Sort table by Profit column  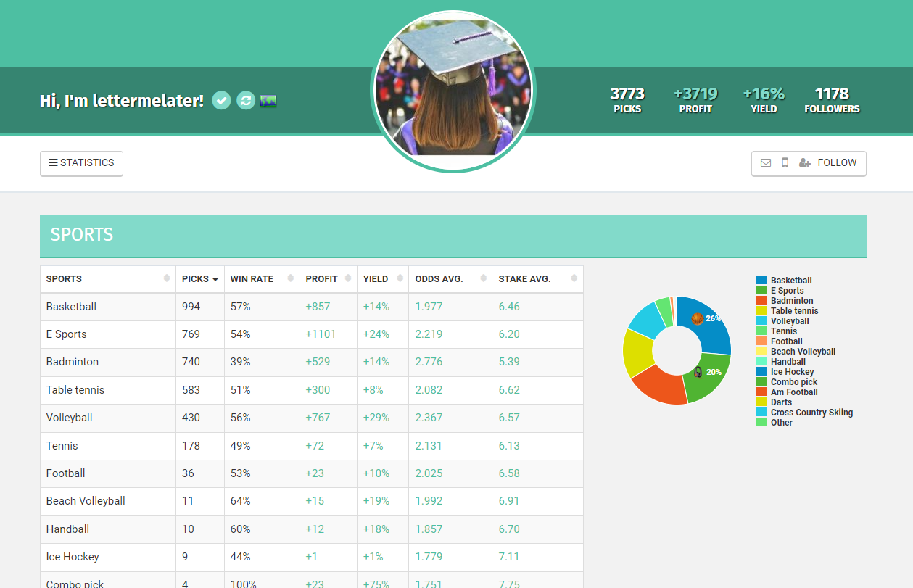click(329, 279)
